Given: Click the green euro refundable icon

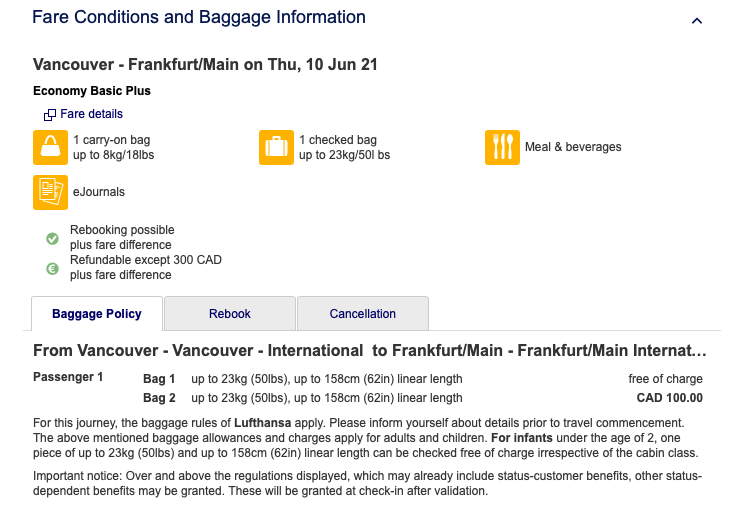Looking at the screenshot, I should [53, 268].
